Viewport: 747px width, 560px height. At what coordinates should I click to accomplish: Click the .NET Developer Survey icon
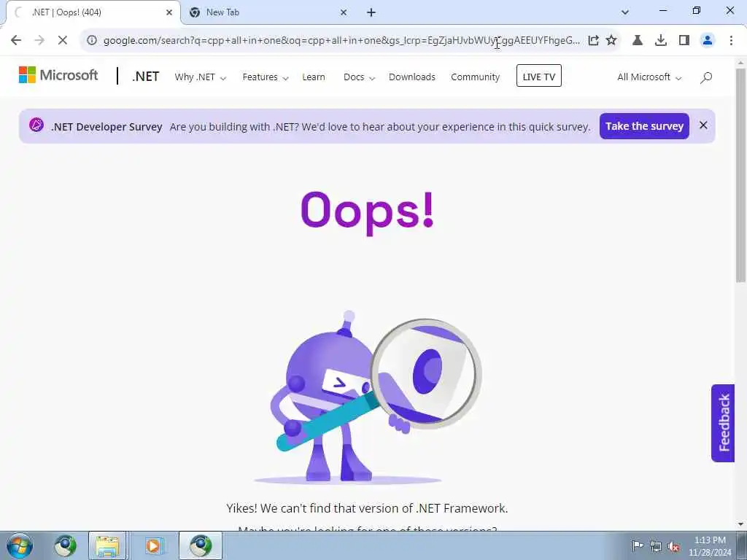pos(36,125)
